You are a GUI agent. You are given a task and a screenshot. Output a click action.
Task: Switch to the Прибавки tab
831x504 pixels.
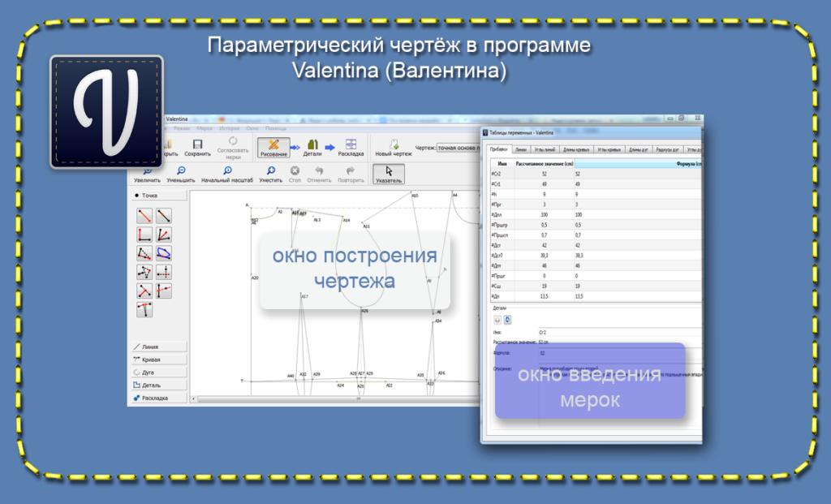pos(499,149)
